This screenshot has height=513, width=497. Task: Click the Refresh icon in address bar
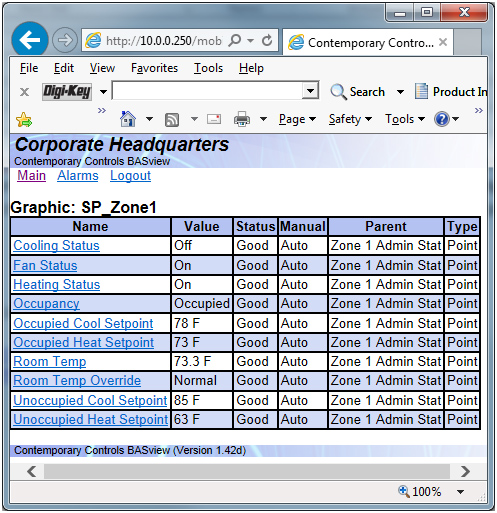click(267, 41)
